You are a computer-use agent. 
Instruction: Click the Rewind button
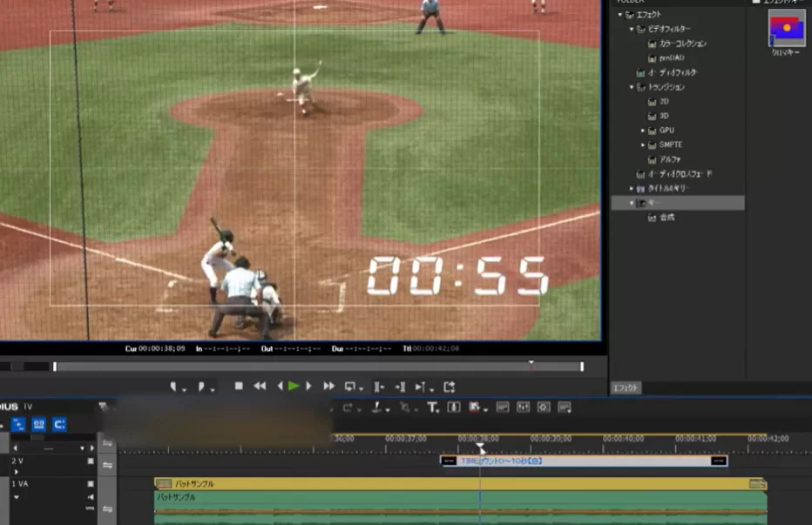coord(260,387)
